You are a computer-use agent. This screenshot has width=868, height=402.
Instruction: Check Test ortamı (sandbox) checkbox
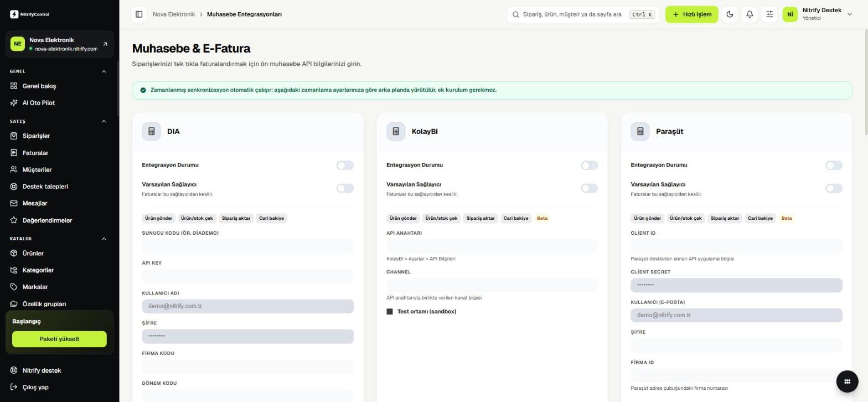pos(390,312)
